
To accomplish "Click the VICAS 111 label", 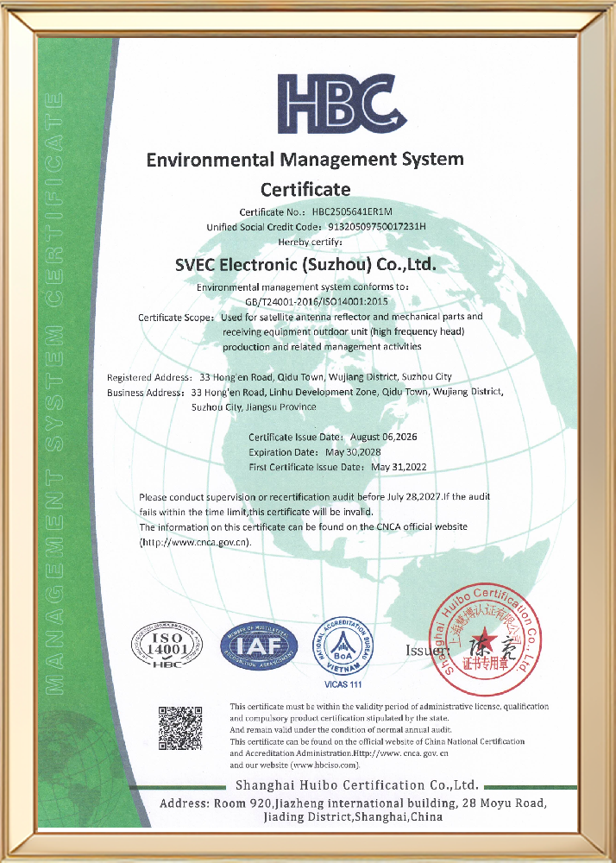I will (x=343, y=684).
